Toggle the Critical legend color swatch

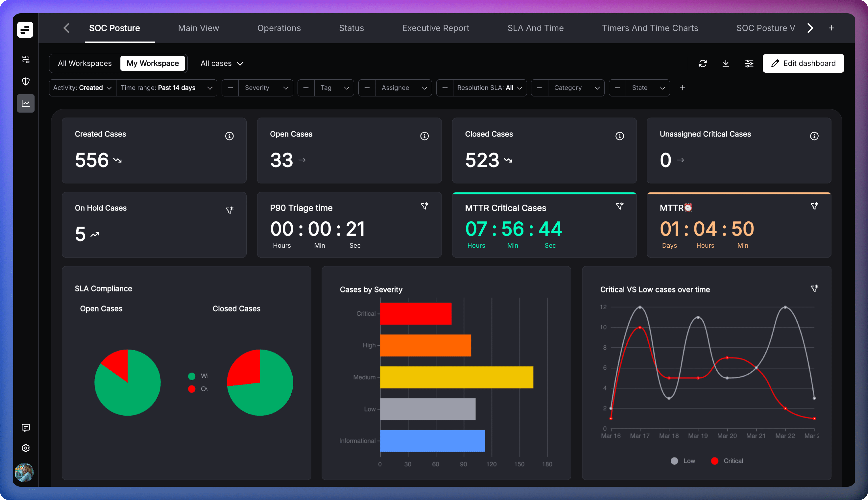[715, 461]
